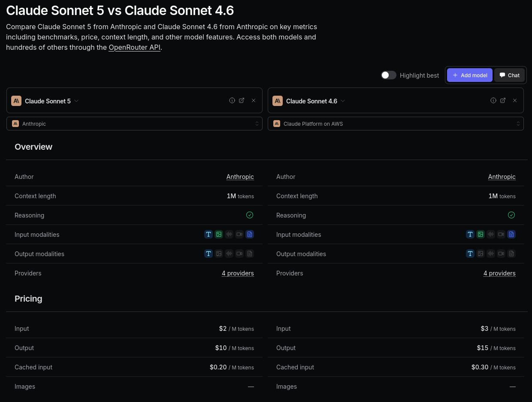This screenshot has width=532, height=402.
Task: Follow the OpenRouter API link
Action: [134, 47]
